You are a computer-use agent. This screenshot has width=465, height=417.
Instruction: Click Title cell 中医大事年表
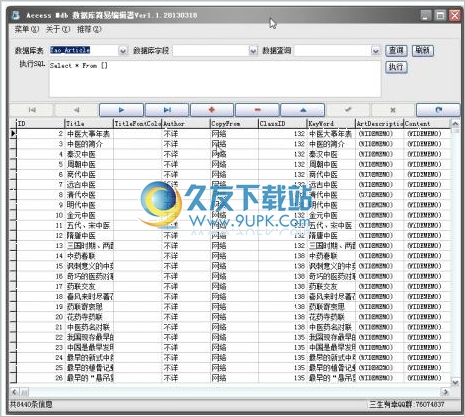89,134
